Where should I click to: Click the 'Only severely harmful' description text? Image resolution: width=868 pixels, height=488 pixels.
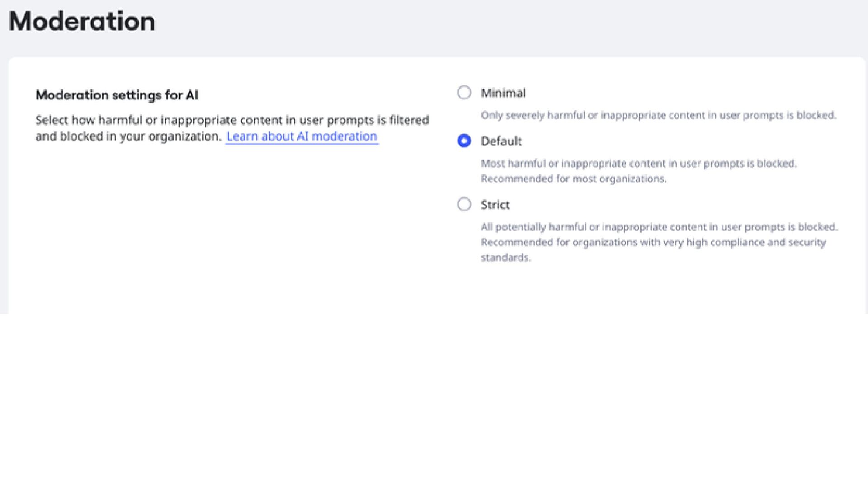[658, 115]
